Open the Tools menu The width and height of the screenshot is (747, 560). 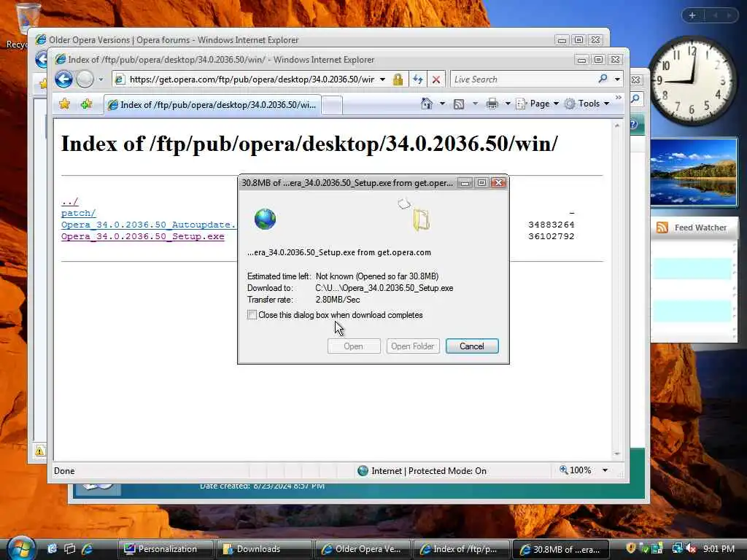tap(587, 104)
